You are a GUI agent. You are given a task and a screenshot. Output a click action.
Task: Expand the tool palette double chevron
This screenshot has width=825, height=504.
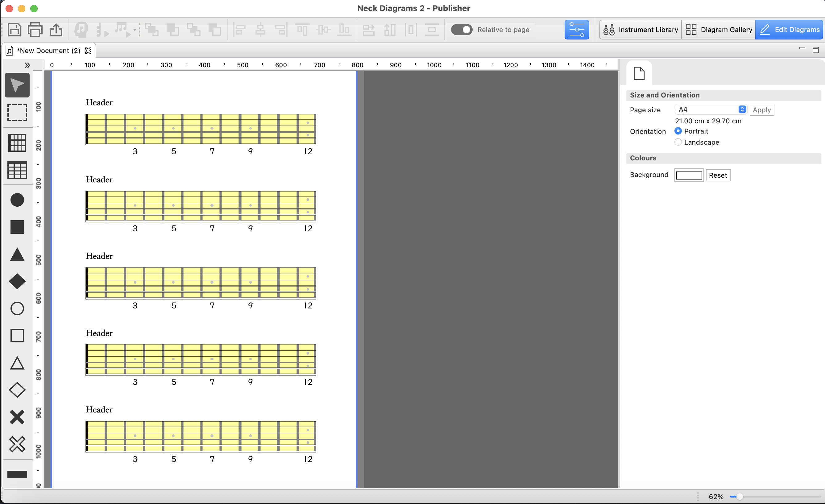pyautogui.click(x=27, y=65)
